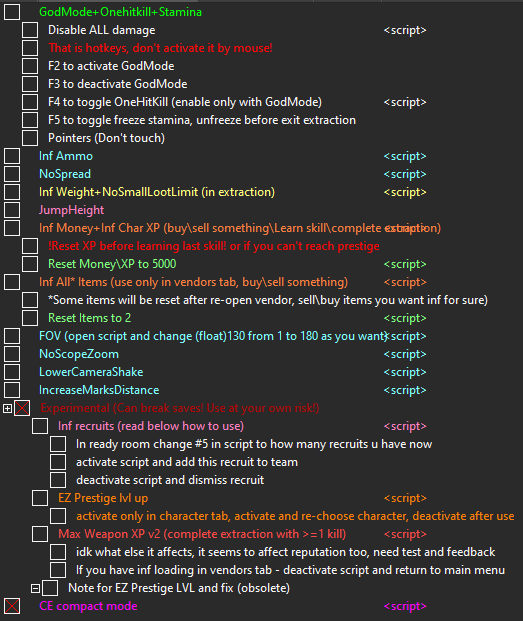Enable GodMode+Onehitkill+Stamina checkbox
This screenshot has height=621, width=523.
coord(12,12)
